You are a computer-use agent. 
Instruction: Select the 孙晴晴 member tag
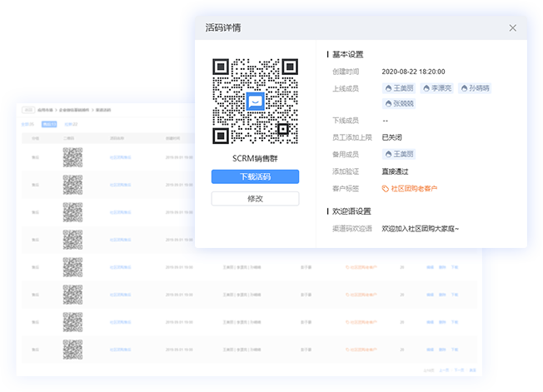pyautogui.click(x=475, y=88)
